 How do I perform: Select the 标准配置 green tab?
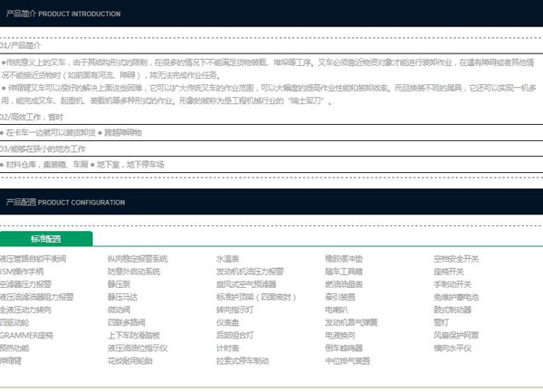point(46,239)
